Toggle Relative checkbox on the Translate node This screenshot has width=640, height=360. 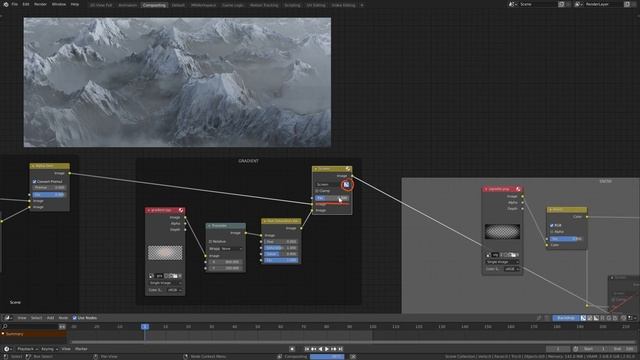click(x=211, y=242)
